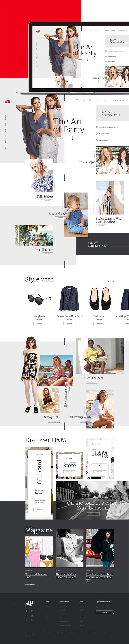
Task: Open the Facebook icon in the footer
Action: tap(27, 611)
